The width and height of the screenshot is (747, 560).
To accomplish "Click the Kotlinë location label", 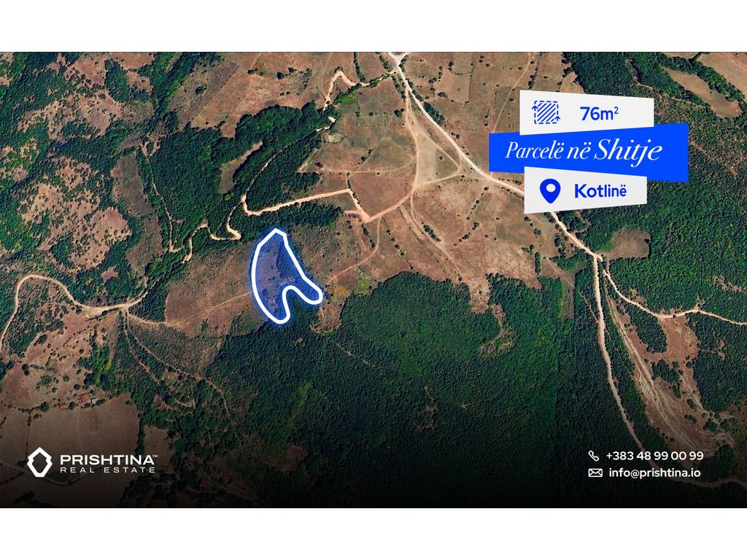I will [x=600, y=191].
